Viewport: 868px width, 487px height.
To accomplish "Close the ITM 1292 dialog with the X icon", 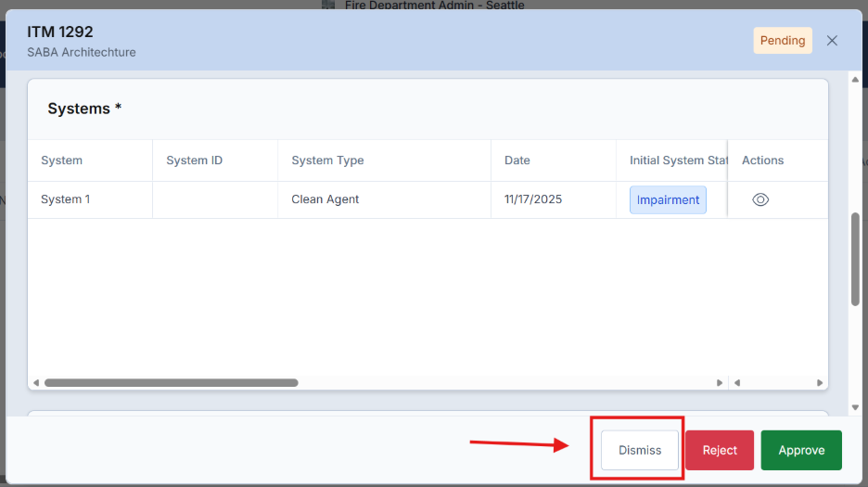I will point(832,41).
